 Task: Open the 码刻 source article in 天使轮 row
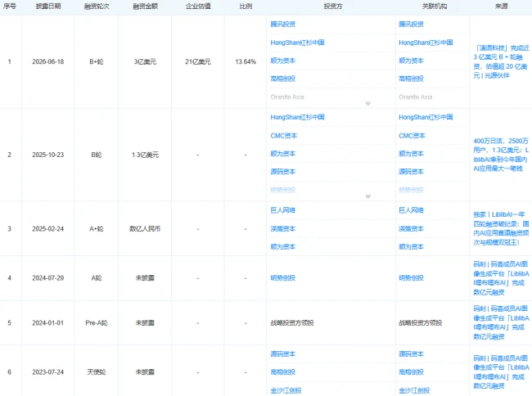(501, 372)
